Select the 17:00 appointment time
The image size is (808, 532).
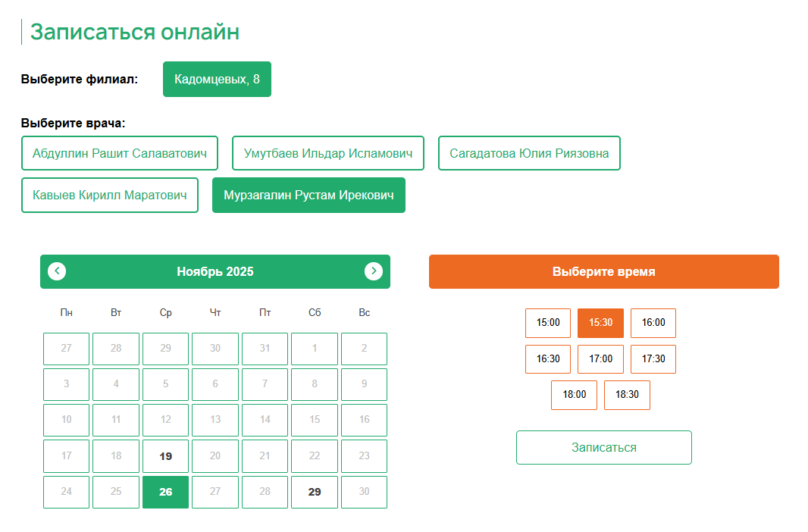pos(600,359)
